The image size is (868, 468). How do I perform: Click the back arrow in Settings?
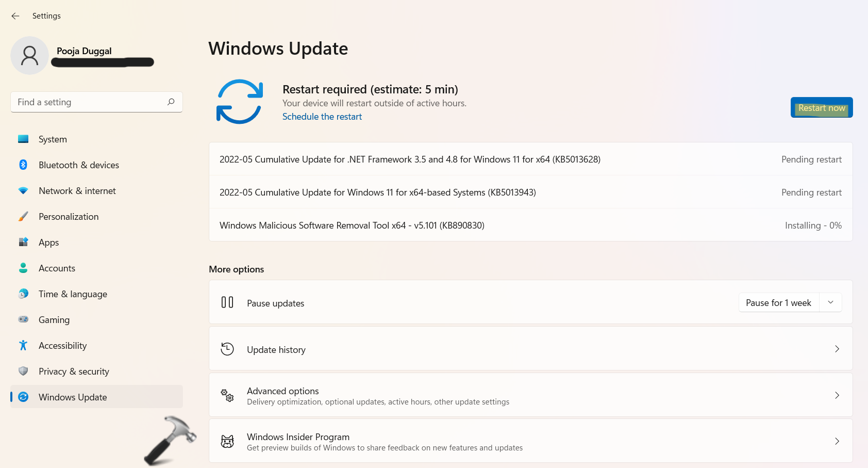point(15,16)
